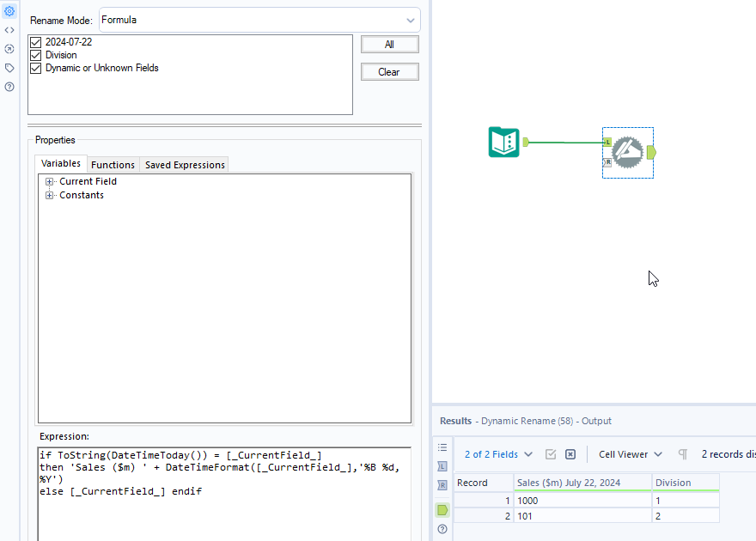Open the Saved Expressions tab
This screenshot has height=541, width=756.
tap(184, 165)
